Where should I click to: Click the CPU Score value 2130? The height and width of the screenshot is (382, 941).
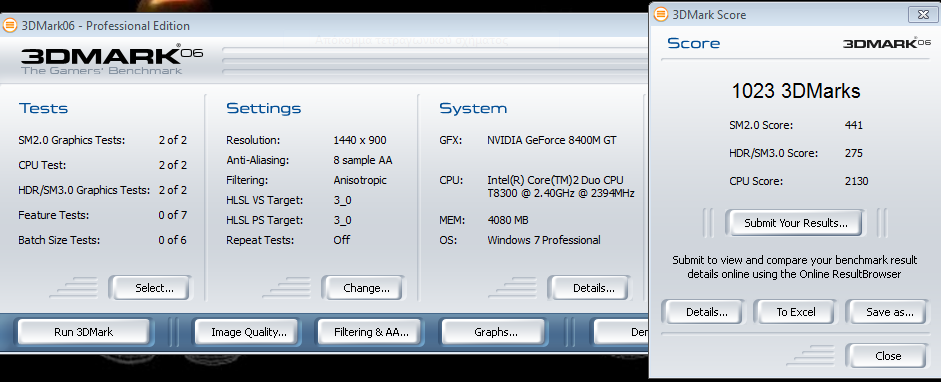[x=856, y=181]
